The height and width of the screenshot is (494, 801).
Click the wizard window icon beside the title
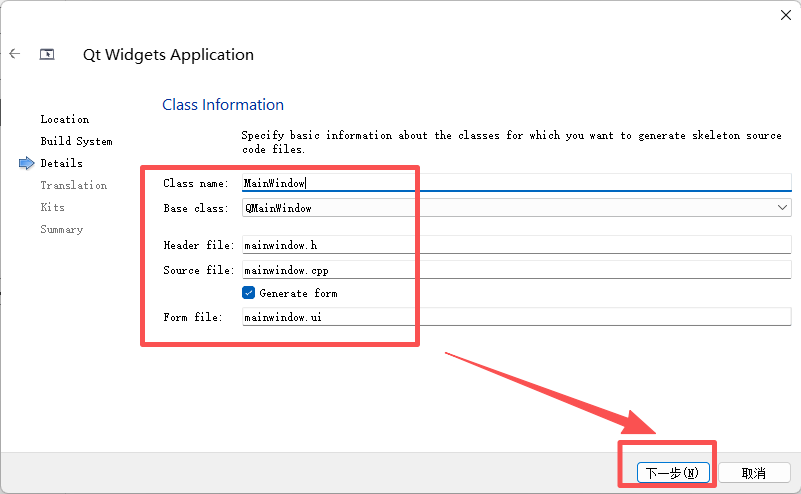pyautogui.click(x=47, y=54)
